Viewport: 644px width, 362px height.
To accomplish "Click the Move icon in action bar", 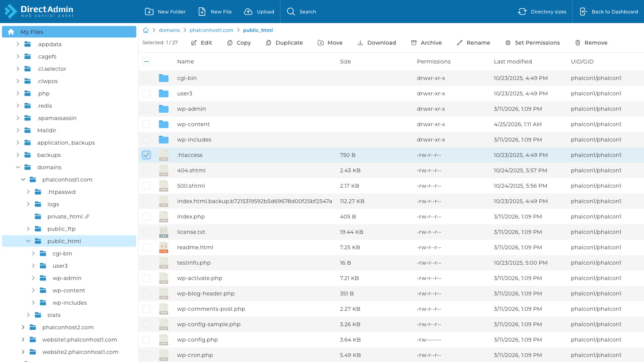I will [320, 43].
